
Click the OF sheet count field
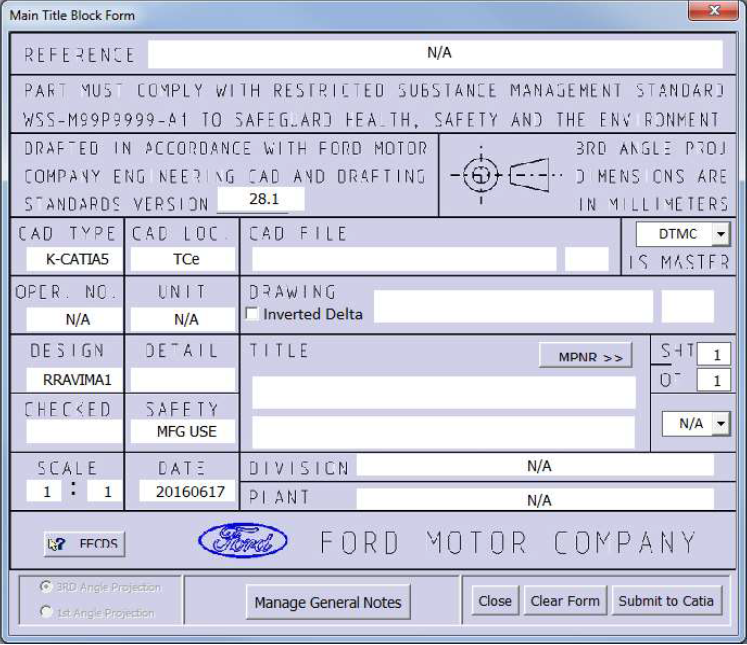(714, 380)
